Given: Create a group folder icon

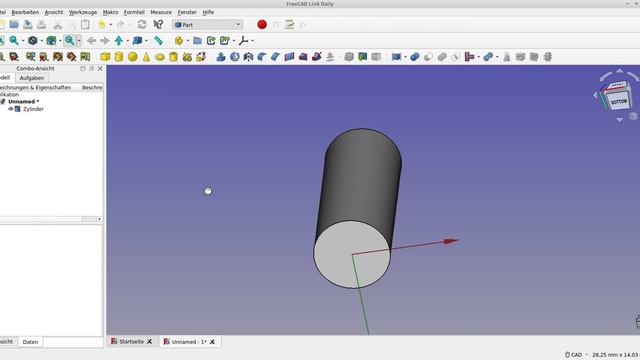Looking at the screenshot, I should coord(198,40).
